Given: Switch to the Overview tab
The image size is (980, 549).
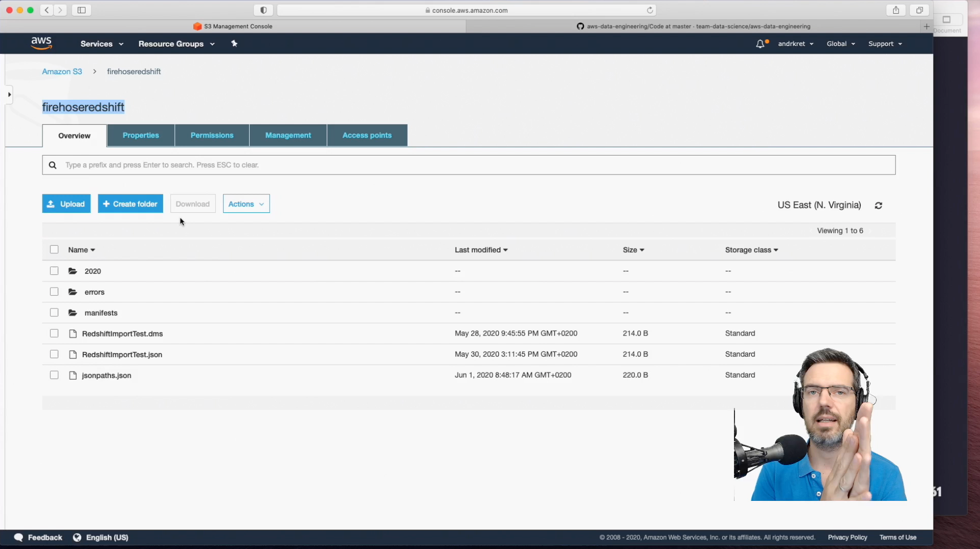Looking at the screenshot, I should (x=74, y=136).
